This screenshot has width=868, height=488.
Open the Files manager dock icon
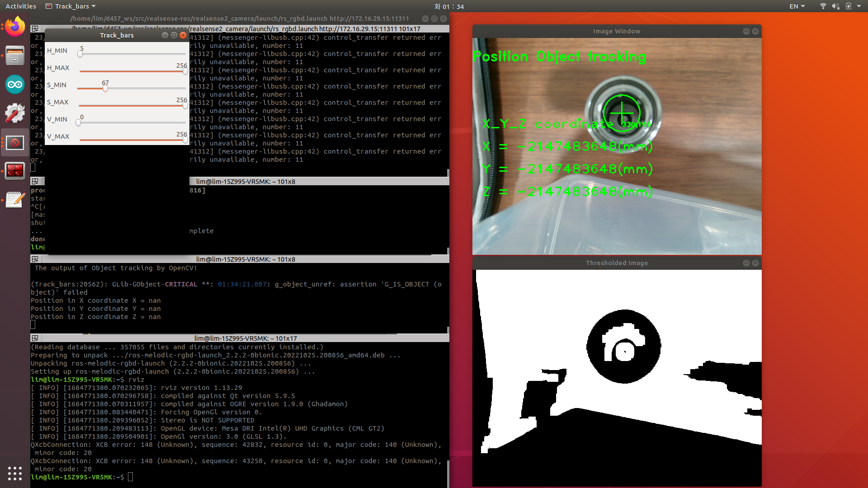pos(15,56)
